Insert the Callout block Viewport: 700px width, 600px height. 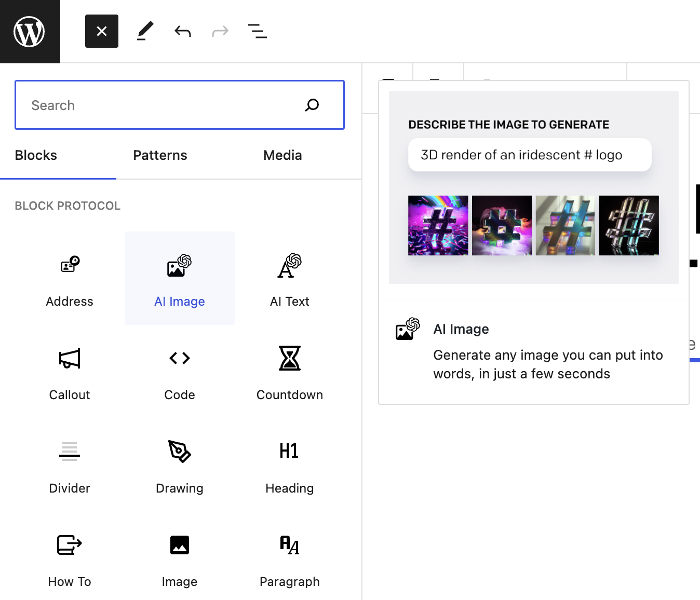tap(70, 372)
